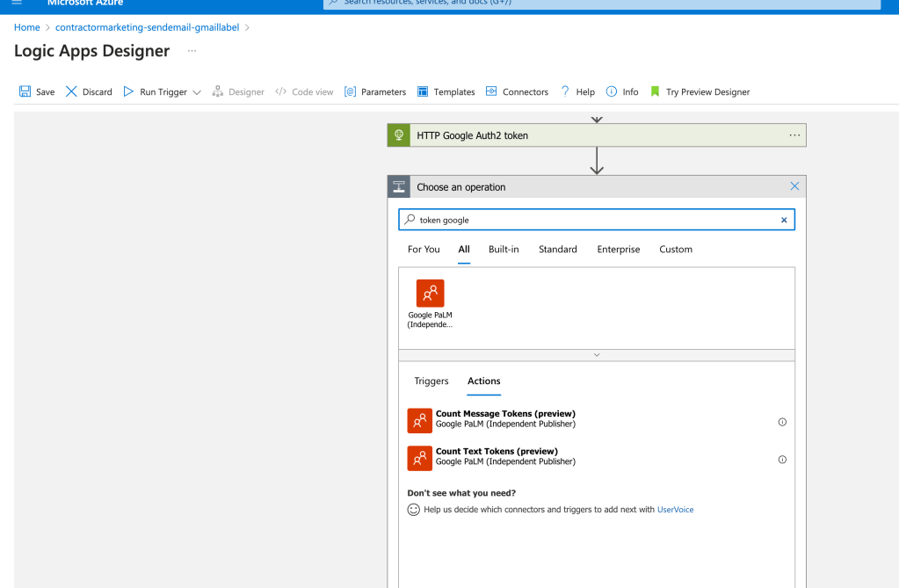899x588 pixels.
Task: Click the Info circle icon
Action: (x=611, y=91)
